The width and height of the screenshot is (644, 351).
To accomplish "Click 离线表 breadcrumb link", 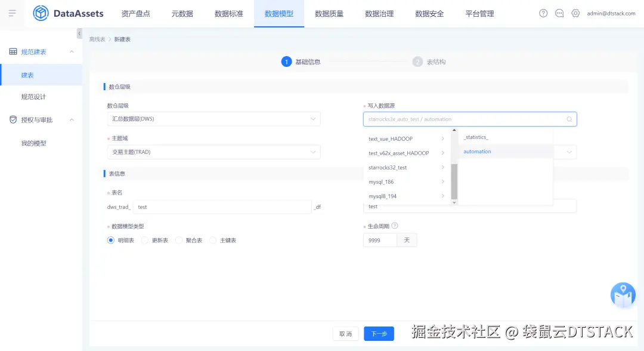I will click(x=97, y=39).
